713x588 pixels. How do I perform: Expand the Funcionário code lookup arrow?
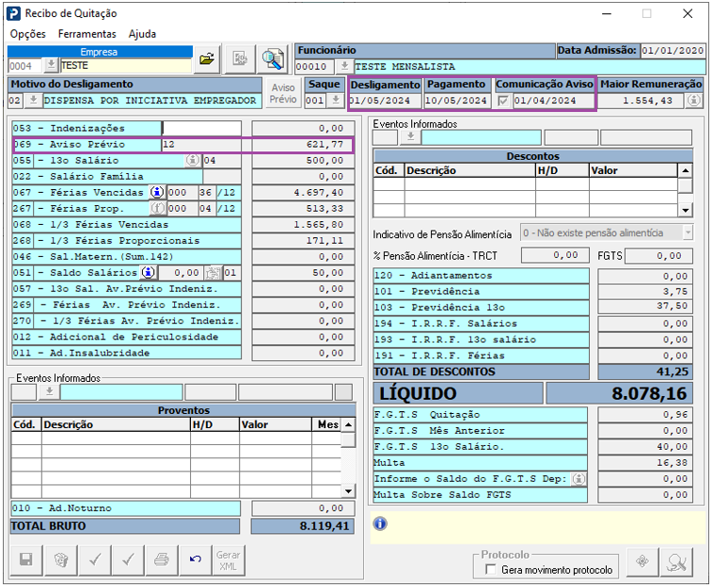pyautogui.click(x=344, y=67)
